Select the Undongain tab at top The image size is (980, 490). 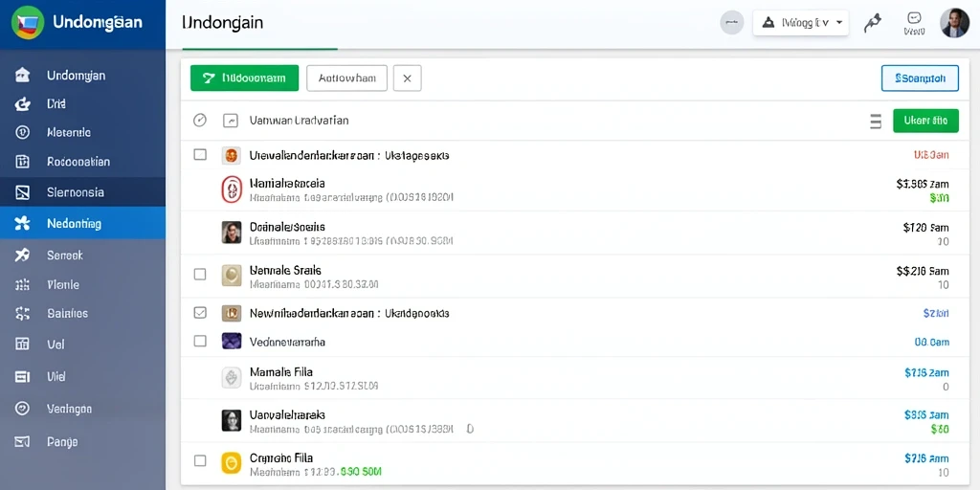click(x=222, y=23)
